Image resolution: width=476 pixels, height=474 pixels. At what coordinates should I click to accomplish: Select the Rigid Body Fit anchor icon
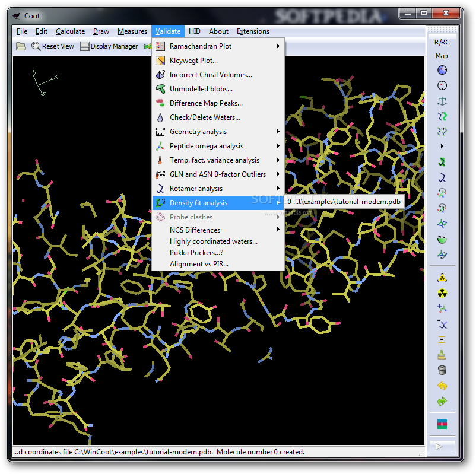[442, 101]
